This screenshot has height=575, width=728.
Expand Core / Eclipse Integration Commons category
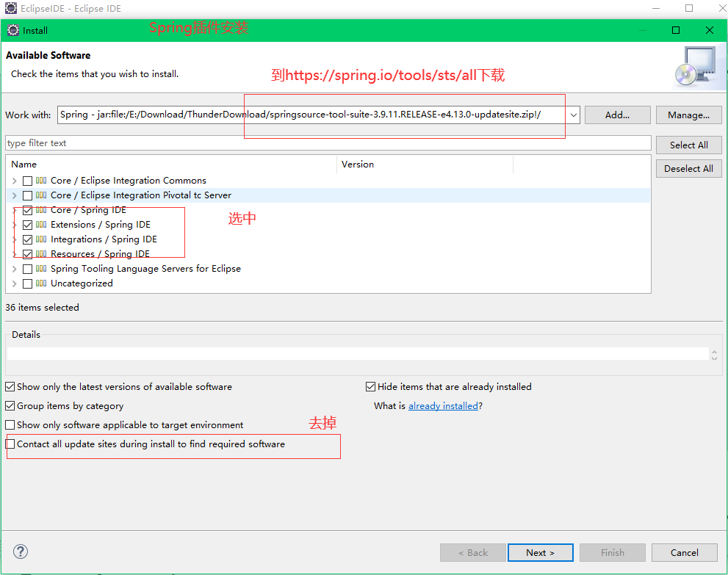click(x=15, y=181)
